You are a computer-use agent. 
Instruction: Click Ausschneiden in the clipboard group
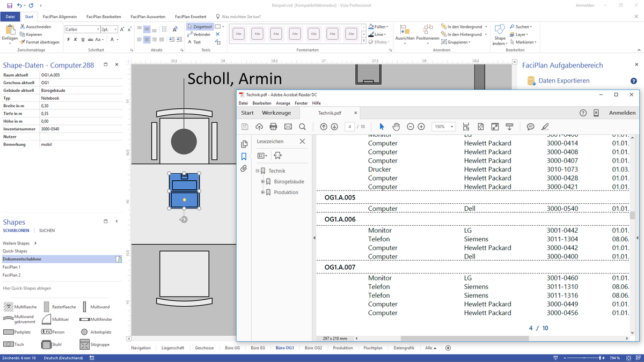point(35,26)
